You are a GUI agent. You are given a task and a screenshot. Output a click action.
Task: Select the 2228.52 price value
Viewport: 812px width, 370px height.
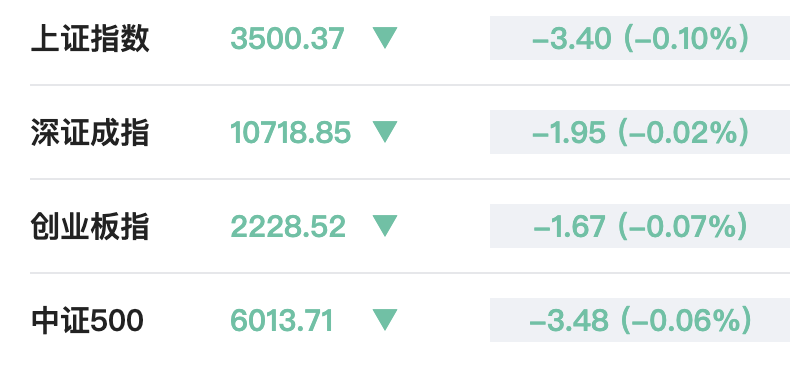(288, 226)
